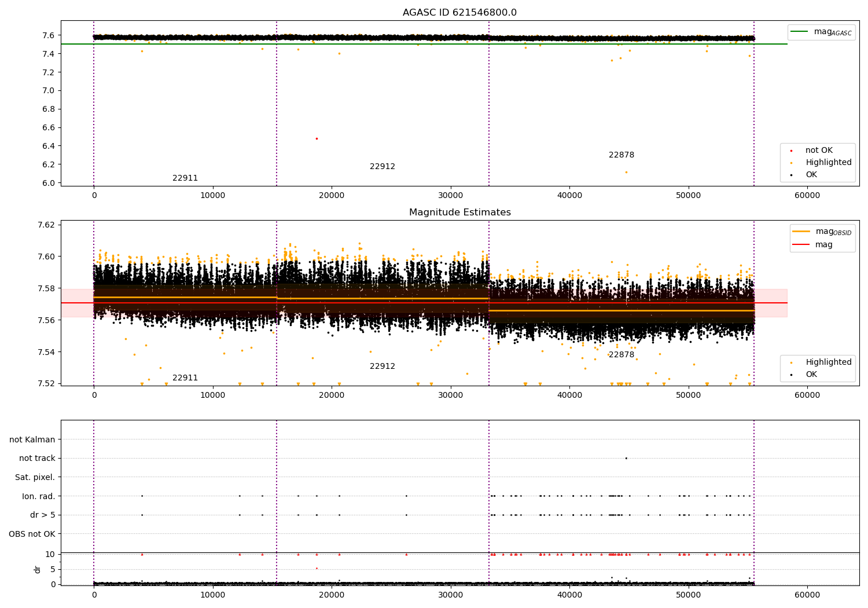This screenshot has height=608, width=868.
Task: Click the 'not track' axis label
Action: point(37,459)
